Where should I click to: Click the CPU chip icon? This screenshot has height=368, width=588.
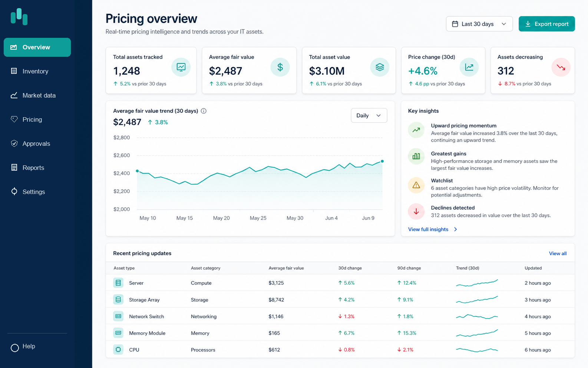point(118,349)
